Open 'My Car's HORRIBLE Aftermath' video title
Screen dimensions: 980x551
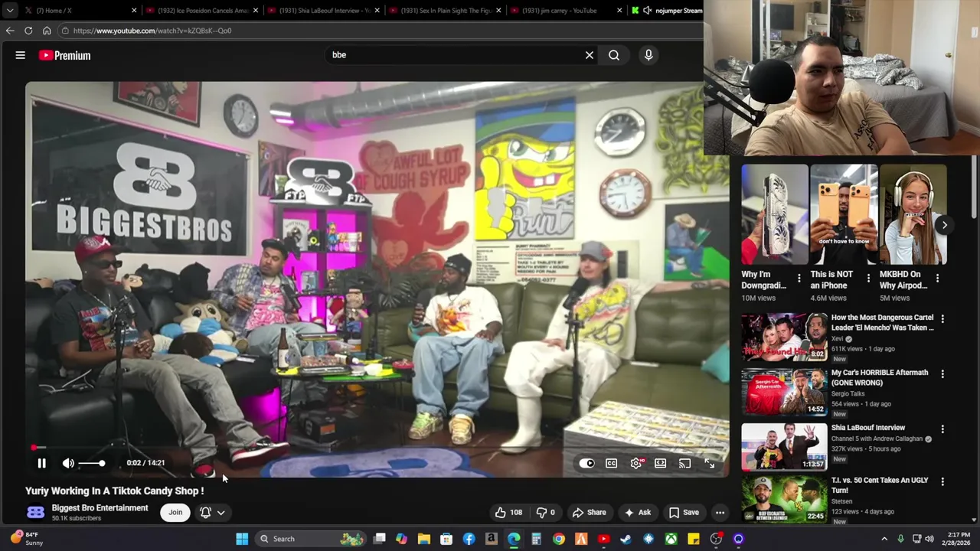coord(879,377)
